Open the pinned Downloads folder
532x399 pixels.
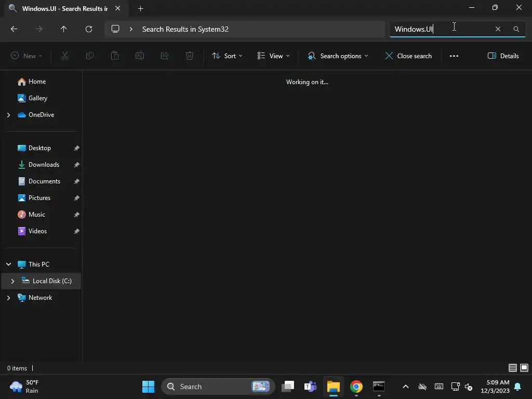click(44, 165)
